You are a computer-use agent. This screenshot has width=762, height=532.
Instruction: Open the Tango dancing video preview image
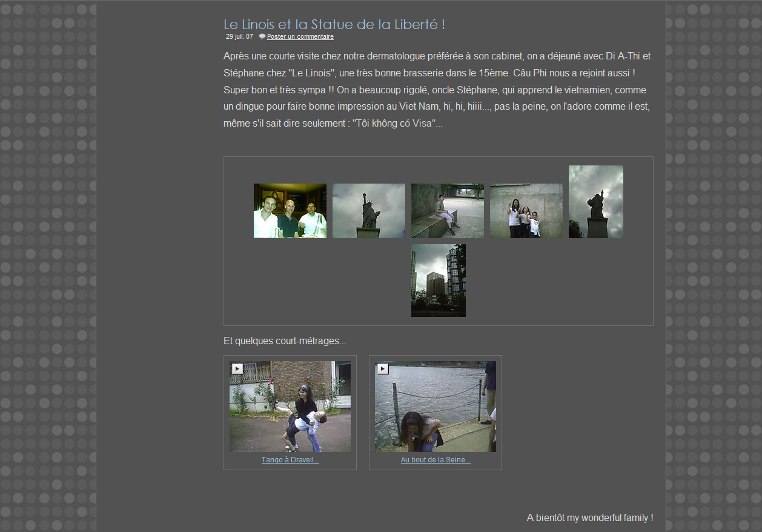[290, 407]
